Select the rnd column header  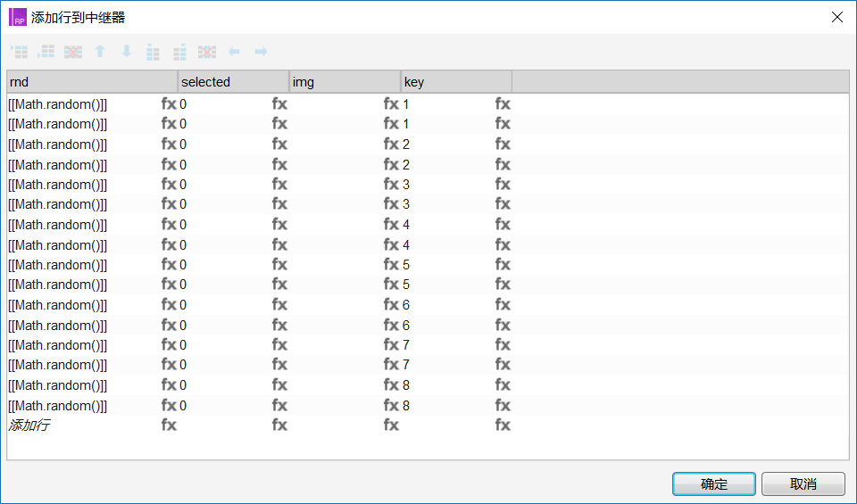coord(92,82)
